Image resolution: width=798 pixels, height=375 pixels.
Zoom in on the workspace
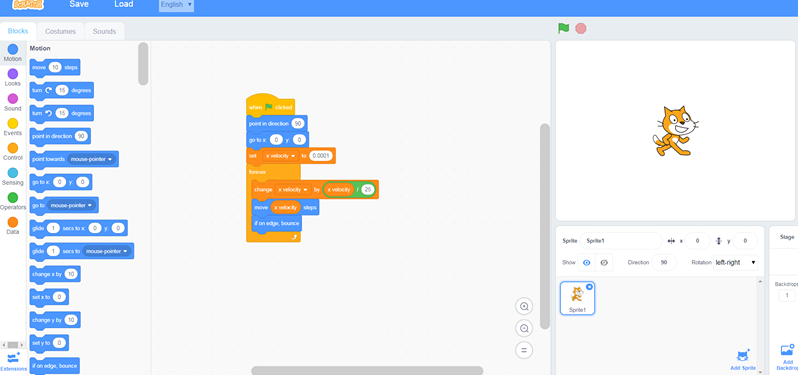click(524, 306)
